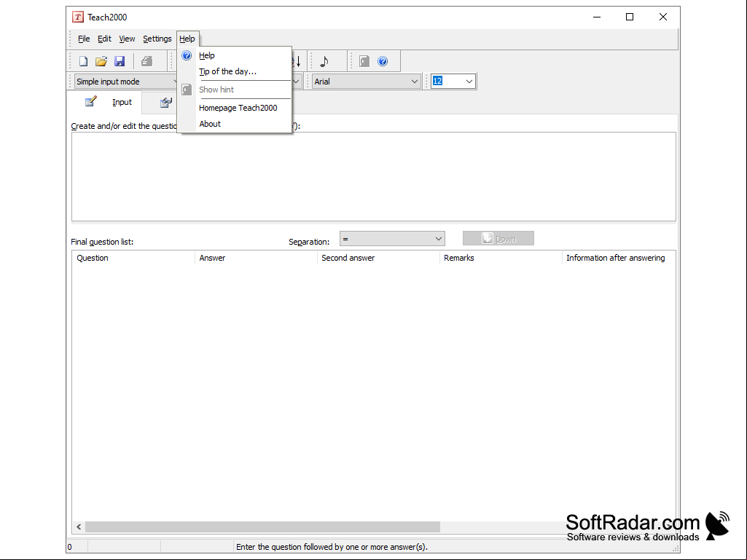Click the Teach2000 app icon in title bar

(78, 17)
